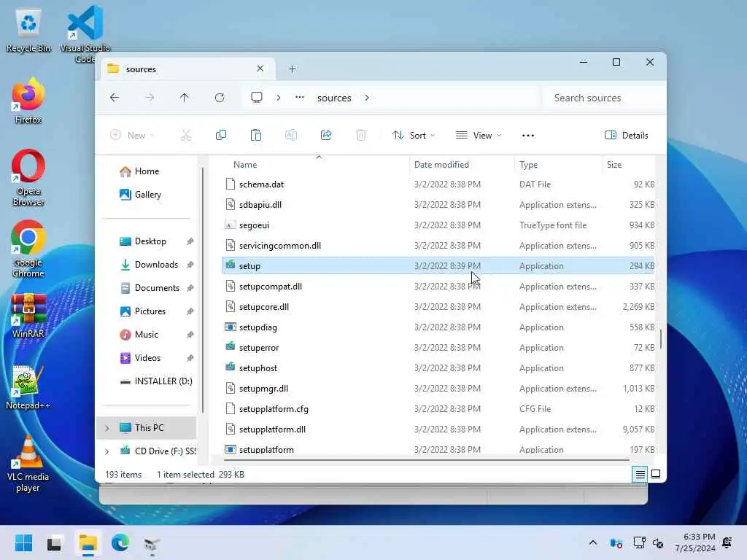Open Microsoft Edge from taskbar
This screenshot has height=560, width=747.
click(120, 542)
